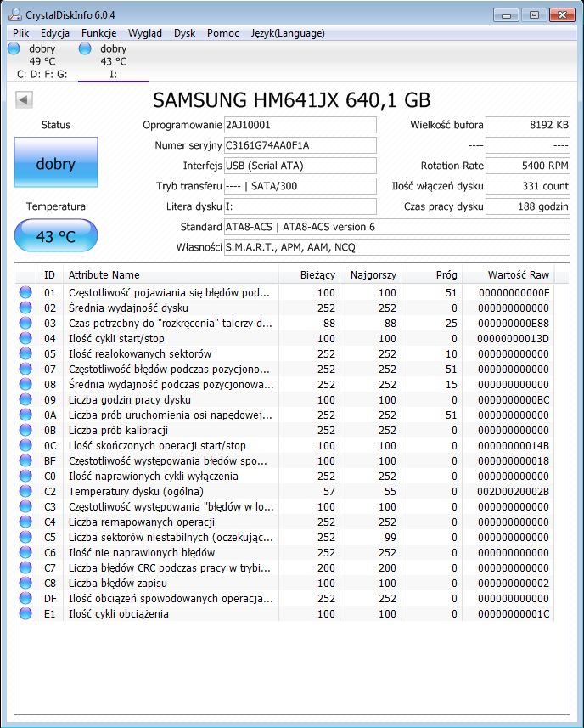Viewport: 584px width, 728px height.
Task: Click the status orb of attribute 02
Action: click(25, 308)
